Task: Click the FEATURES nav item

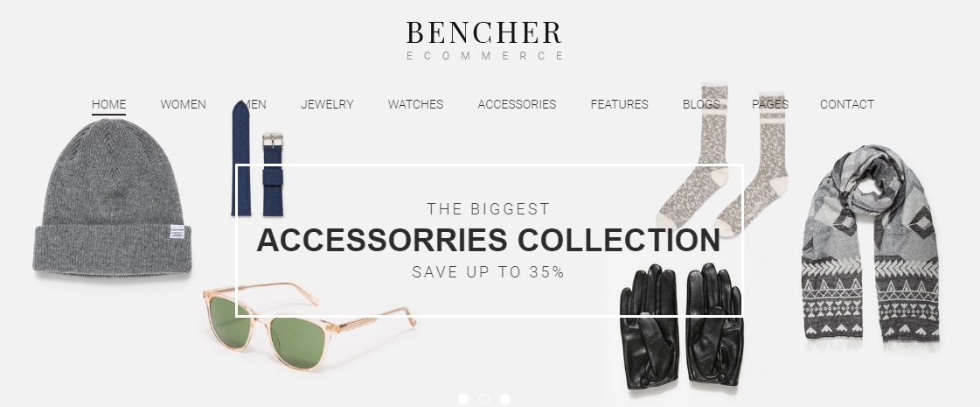Action: (619, 104)
